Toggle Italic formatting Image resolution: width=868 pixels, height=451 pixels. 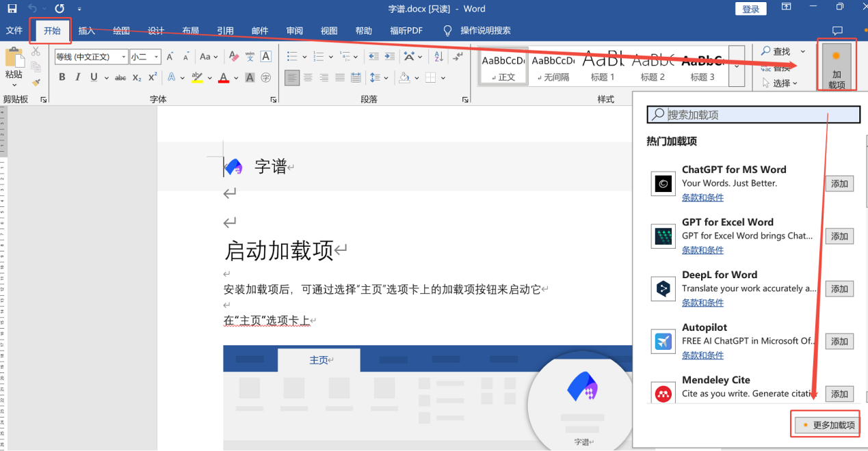[x=78, y=78]
